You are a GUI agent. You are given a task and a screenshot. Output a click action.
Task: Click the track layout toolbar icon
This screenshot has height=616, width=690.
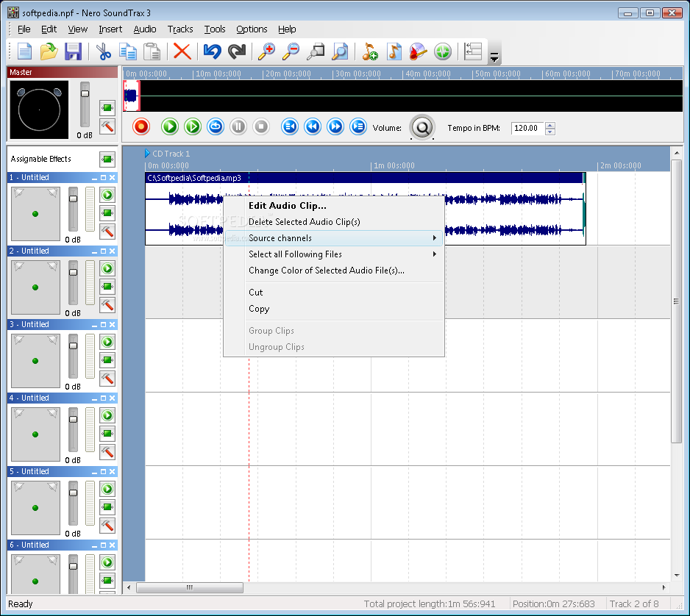tap(473, 51)
